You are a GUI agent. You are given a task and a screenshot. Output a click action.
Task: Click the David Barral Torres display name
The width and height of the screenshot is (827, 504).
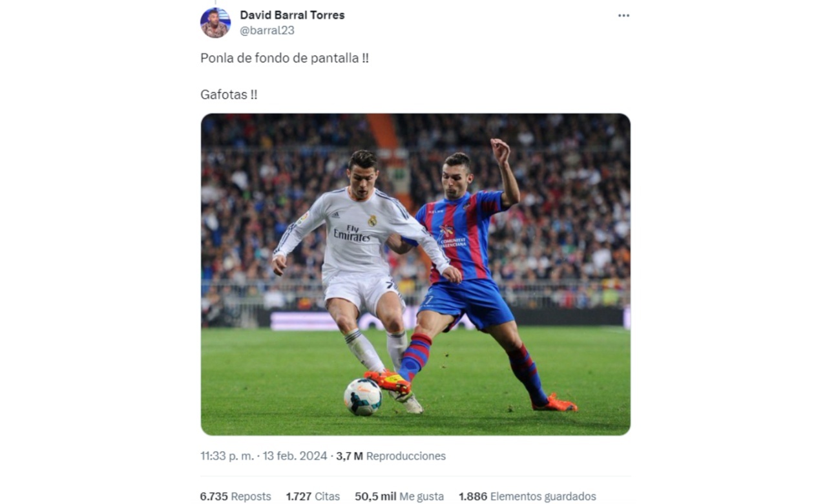click(292, 15)
